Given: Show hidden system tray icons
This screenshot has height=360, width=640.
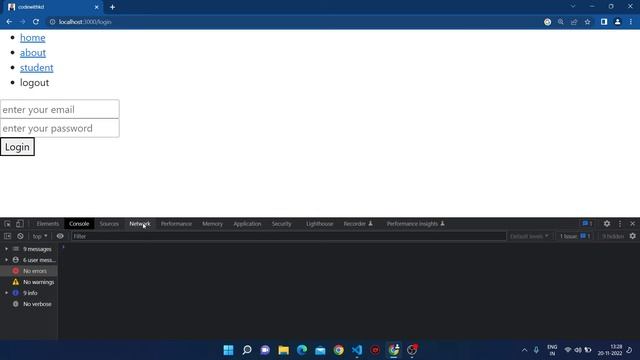Looking at the screenshot, I should (x=524, y=350).
